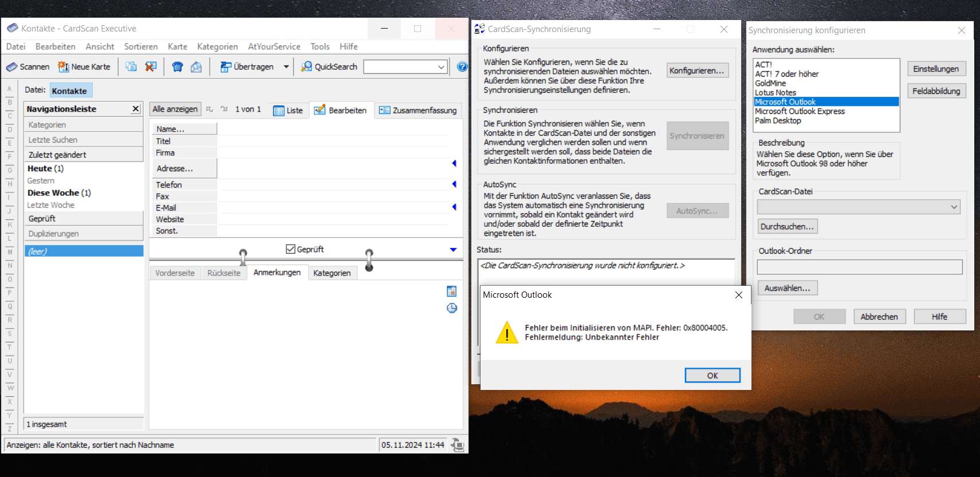Image resolution: width=980 pixels, height=477 pixels.
Task: Expand the Telefon field arrow
Action: tap(454, 184)
